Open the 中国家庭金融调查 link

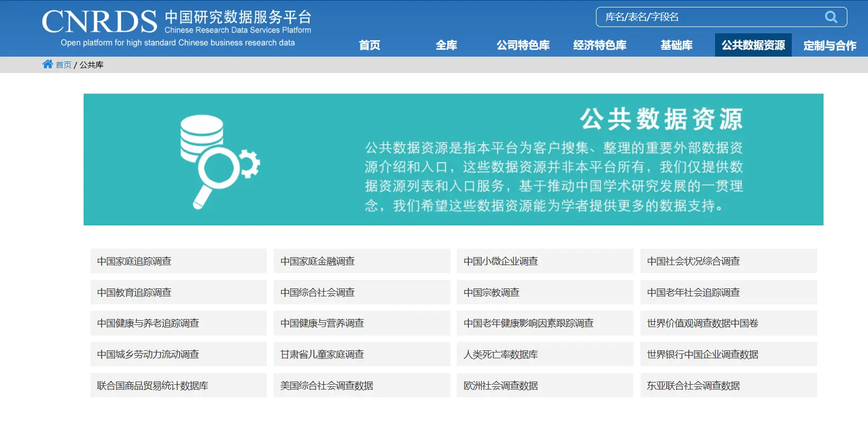point(318,261)
